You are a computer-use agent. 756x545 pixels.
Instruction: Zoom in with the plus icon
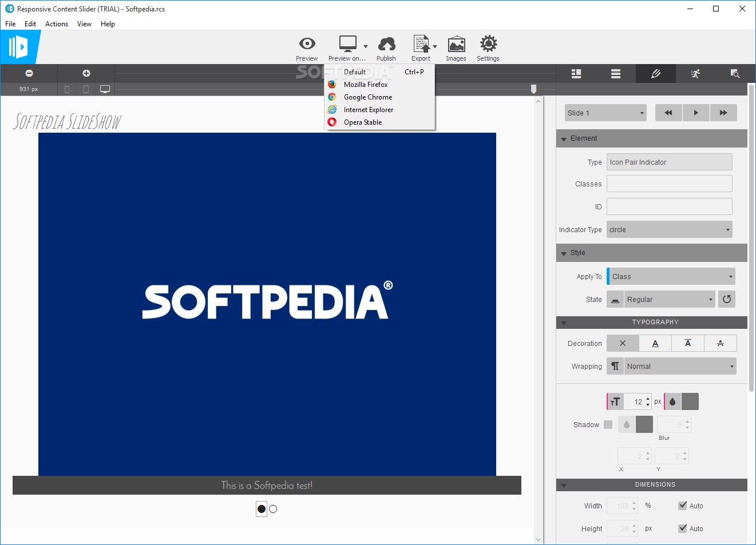point(86,73)
